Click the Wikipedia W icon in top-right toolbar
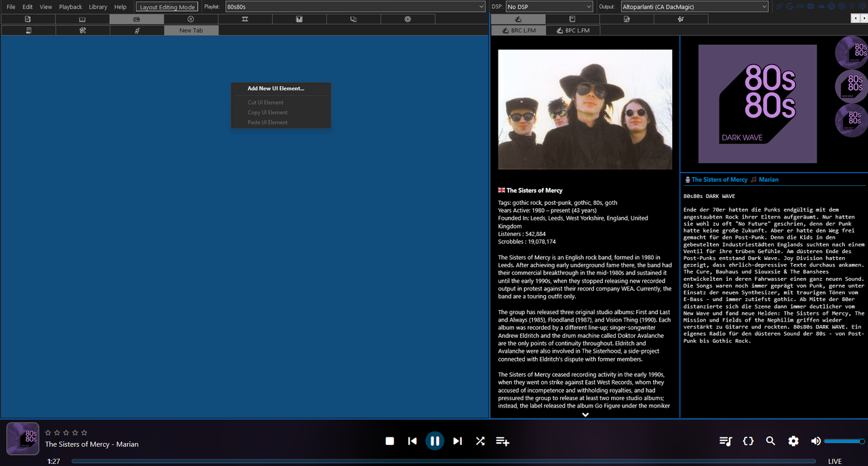The width and height of the screenshot is (868, 466). pyautogui.click(x=852, y=6)
